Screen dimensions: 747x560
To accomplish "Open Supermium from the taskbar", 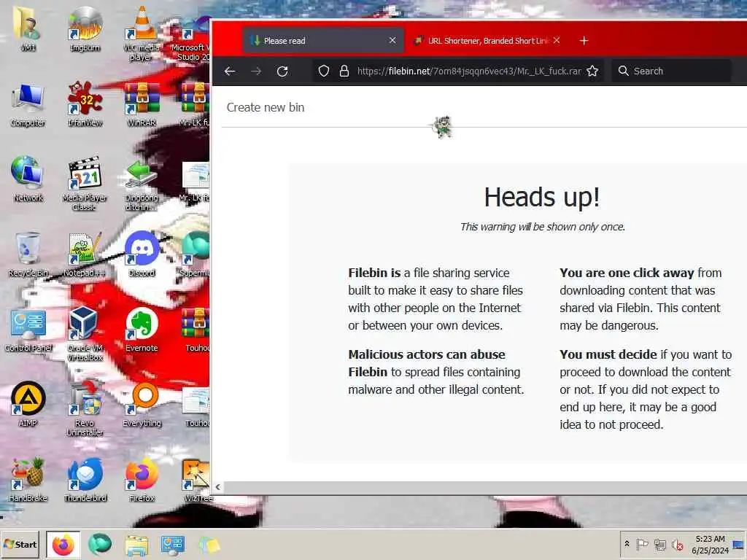I will point(99,545).
